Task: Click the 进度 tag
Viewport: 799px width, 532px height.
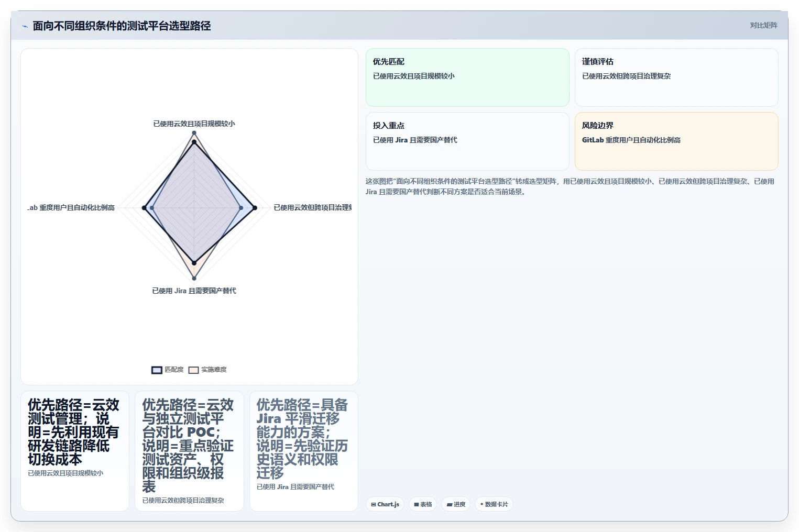Action: point(456,504)
